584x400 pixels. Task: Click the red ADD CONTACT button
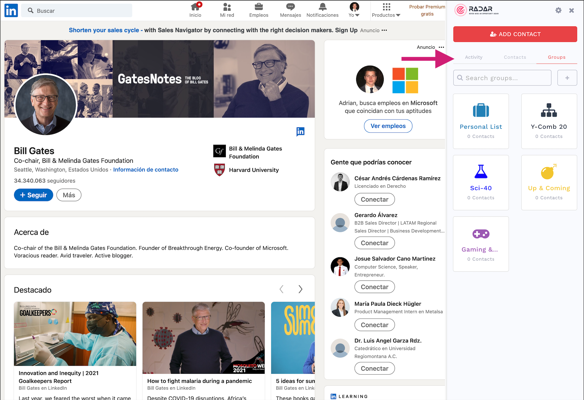pyautogui.click(x=515, y=34)
